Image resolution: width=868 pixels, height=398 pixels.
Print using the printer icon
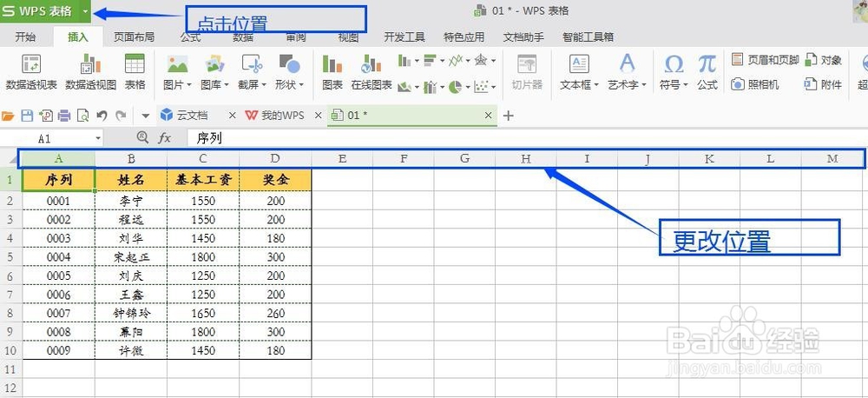(64, 116)
